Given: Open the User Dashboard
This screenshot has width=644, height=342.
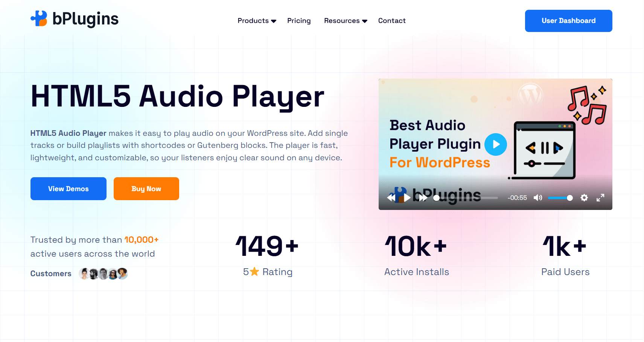Looking at the screenshot, I should (568, 21).
